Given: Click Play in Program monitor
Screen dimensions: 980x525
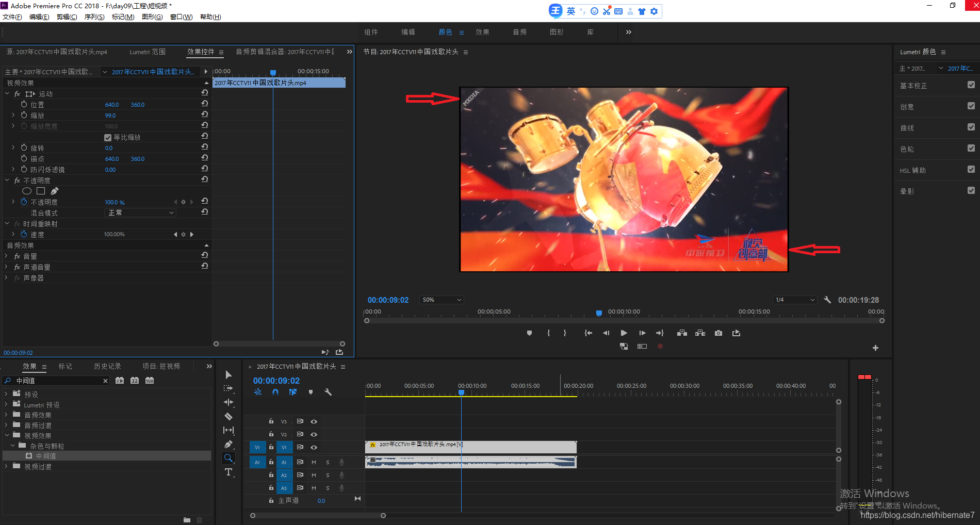Looking at the screenshot, I should 624,333.
